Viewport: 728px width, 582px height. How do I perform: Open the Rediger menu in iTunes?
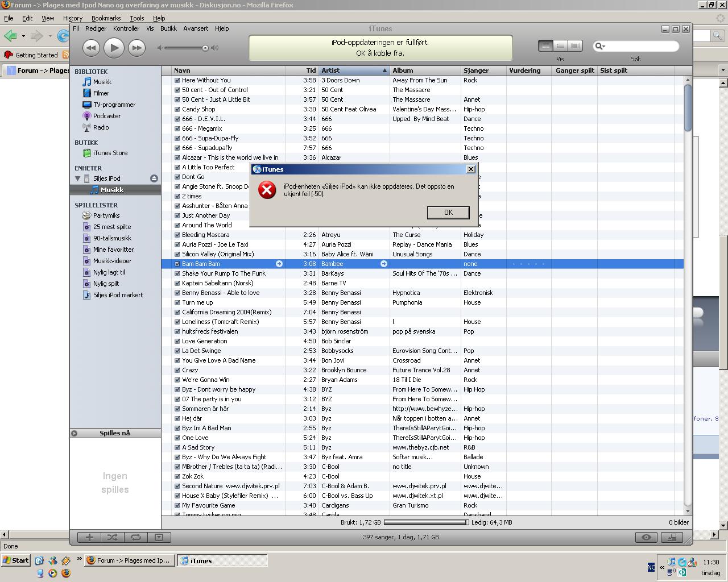96,28
